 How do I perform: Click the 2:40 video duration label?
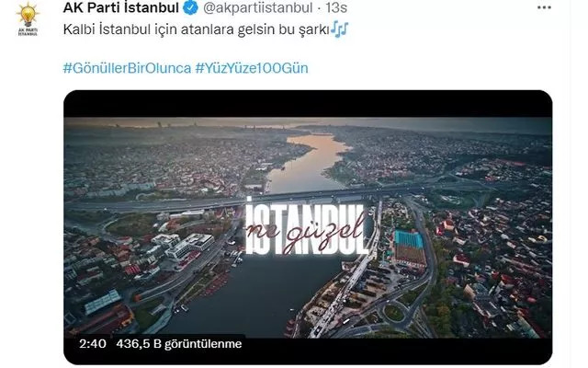point(92,343)
